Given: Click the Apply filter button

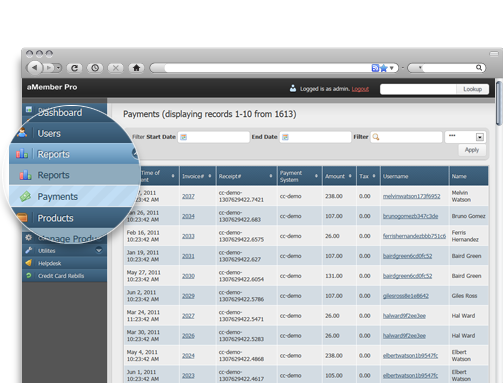Looking at the screenshot, I should [x=472, y=150].
